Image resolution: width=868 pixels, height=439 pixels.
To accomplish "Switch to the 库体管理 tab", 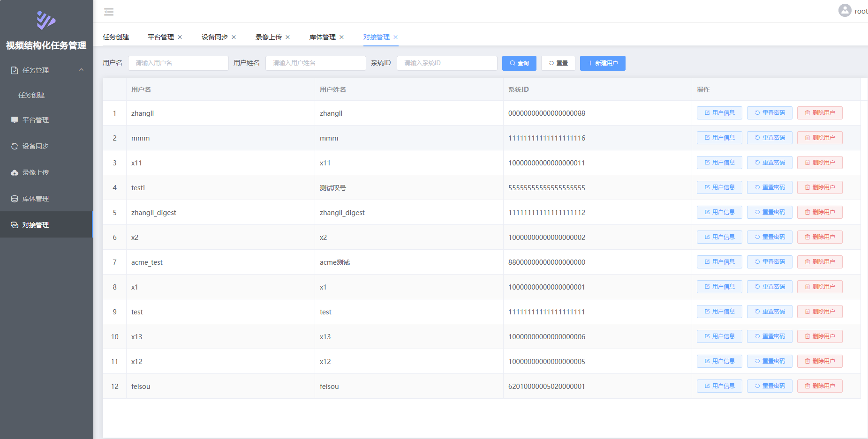I will [323, 37].
